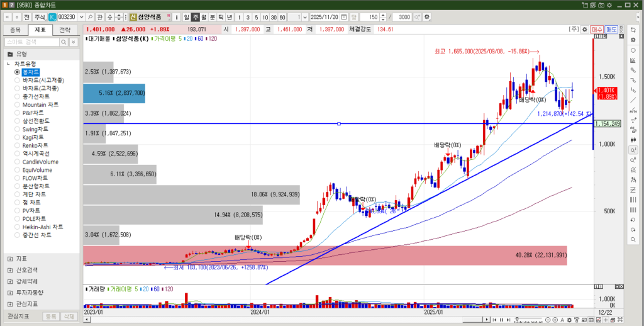Choose Heikin-Ashi 차트 radio button
This screenshot has height=326, width=644.
(x=18, y=227)
